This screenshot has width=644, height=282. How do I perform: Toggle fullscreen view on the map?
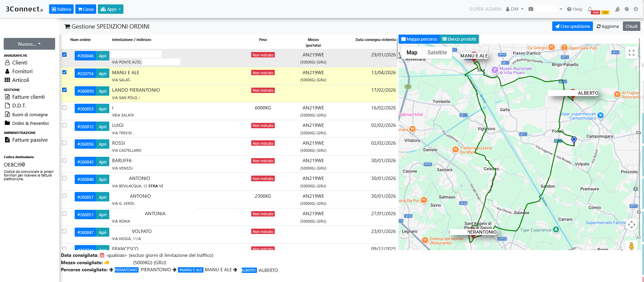click(631, 53)
